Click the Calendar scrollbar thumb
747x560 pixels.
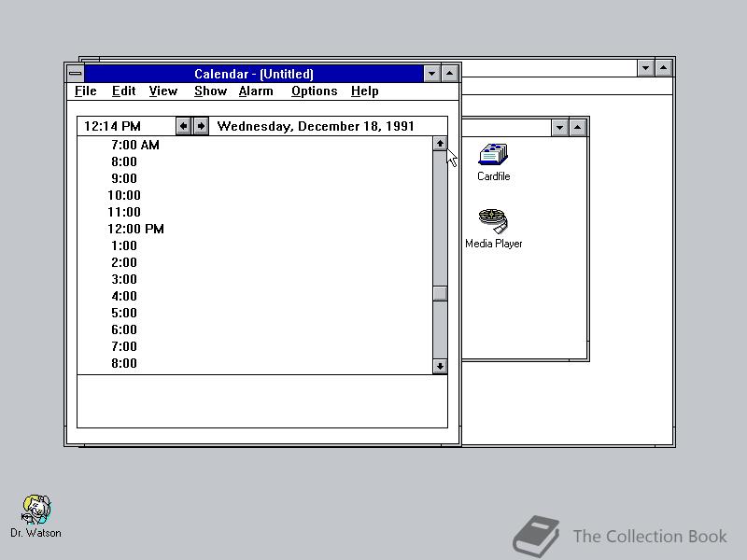point(440,293)
